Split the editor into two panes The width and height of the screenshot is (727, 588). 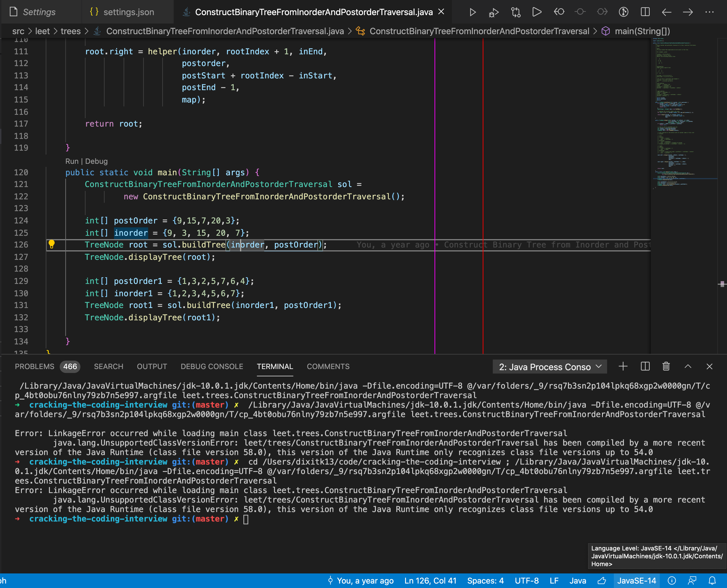pyautogui.click(x=645, y=12)
